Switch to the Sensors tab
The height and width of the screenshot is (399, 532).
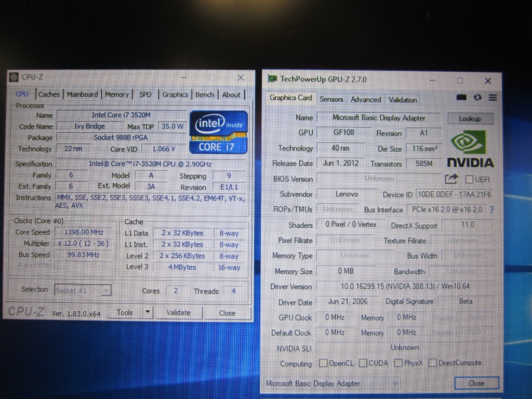click(331, 99)
